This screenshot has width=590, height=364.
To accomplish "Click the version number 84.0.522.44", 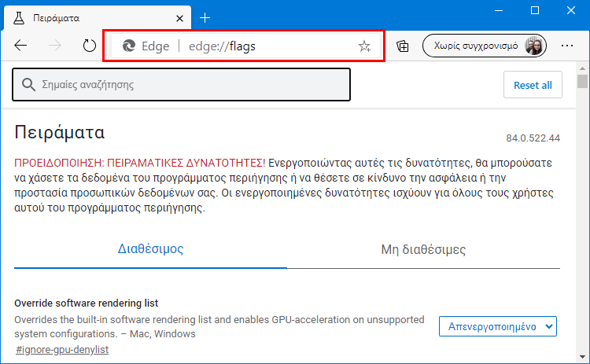I will tap(533, 138).
